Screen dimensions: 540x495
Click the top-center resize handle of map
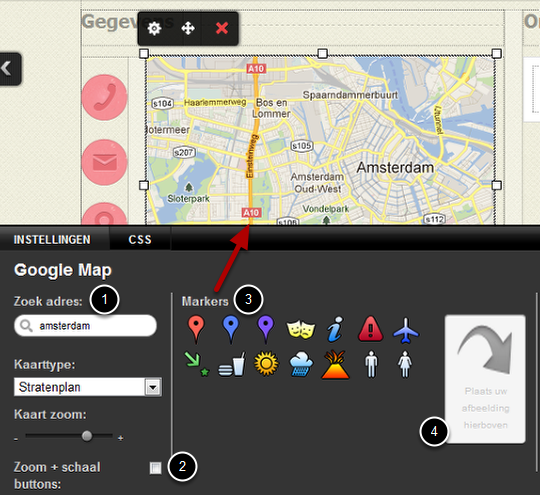(x=322, y=53)
